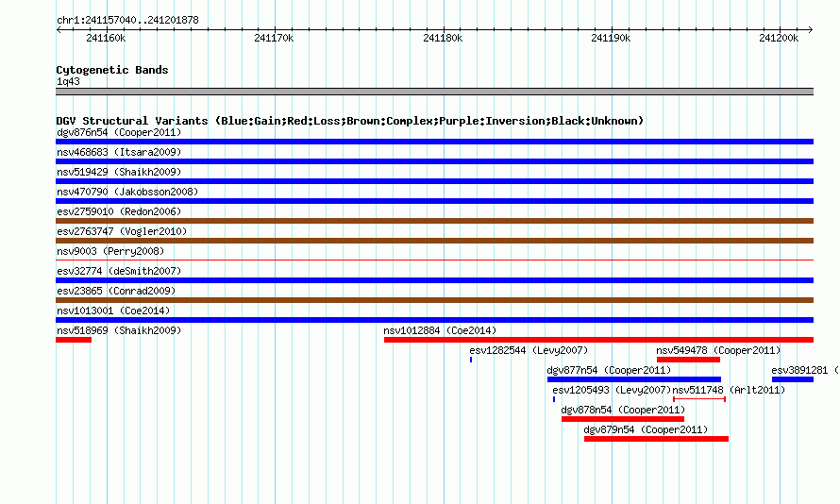Open nsv470790 (Jakobsson2008) label
This screenshot has width=840, height=504.
(x=127, y=192)
